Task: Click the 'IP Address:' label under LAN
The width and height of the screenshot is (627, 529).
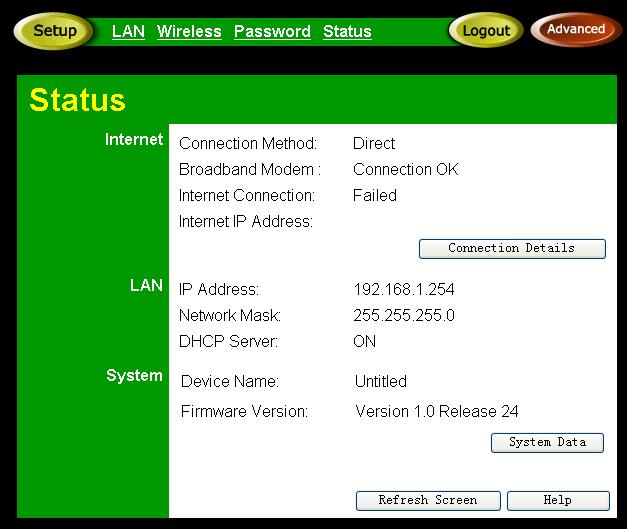Action: tap(219, 289)
